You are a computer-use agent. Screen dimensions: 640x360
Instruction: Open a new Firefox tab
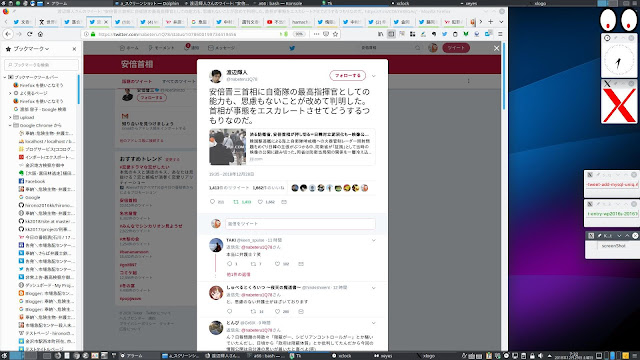tap(491, 22)
